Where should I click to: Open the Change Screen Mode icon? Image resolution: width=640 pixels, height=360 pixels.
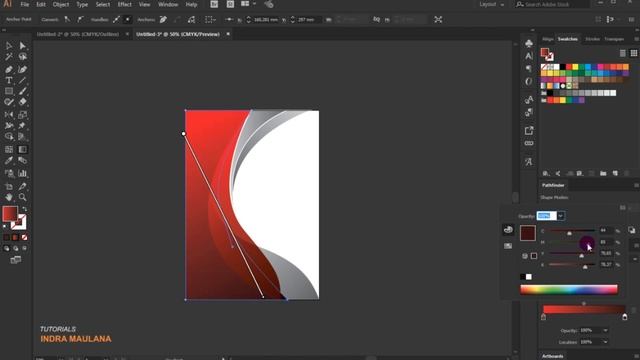pos(16,260)
